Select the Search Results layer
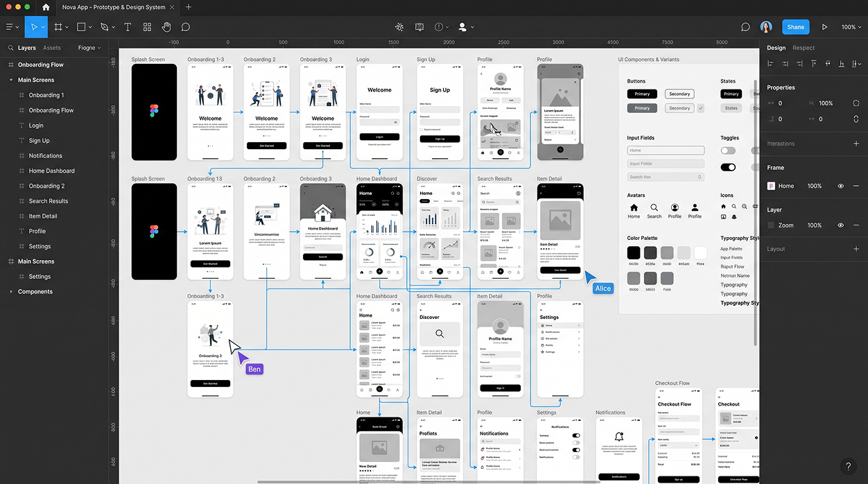868x484 pixels. pyautogui.click(x=48, y=201)
